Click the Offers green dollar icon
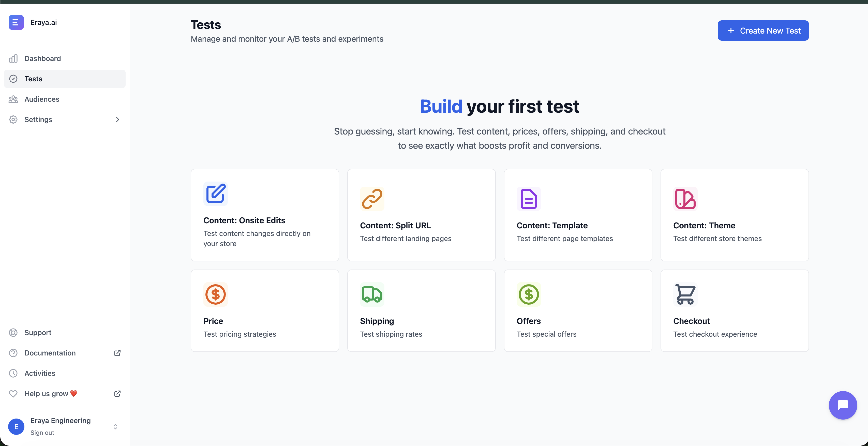The width and height of the screenshot is (868, 446). (x=528, y=294)
